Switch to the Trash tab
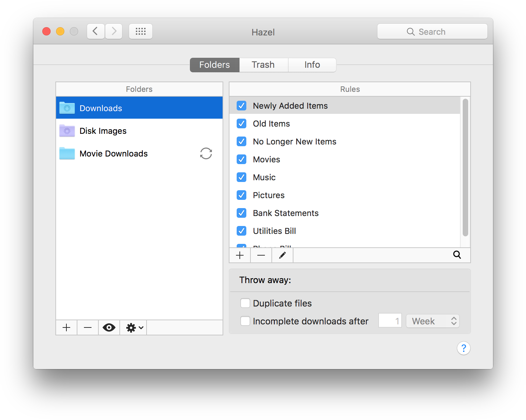 point(263,65)
